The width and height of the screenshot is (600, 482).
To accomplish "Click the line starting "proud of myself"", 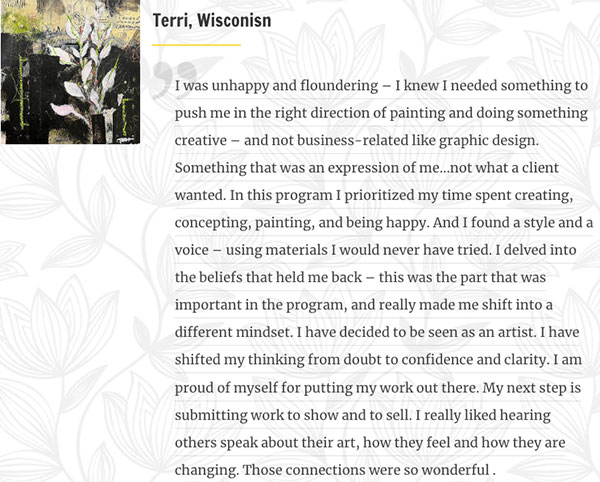I will coord(378,388).
